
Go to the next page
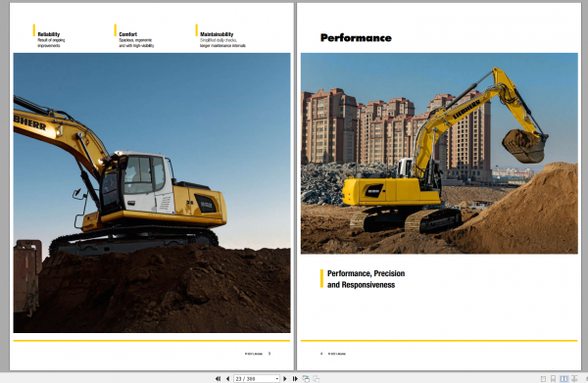(285, 379)
